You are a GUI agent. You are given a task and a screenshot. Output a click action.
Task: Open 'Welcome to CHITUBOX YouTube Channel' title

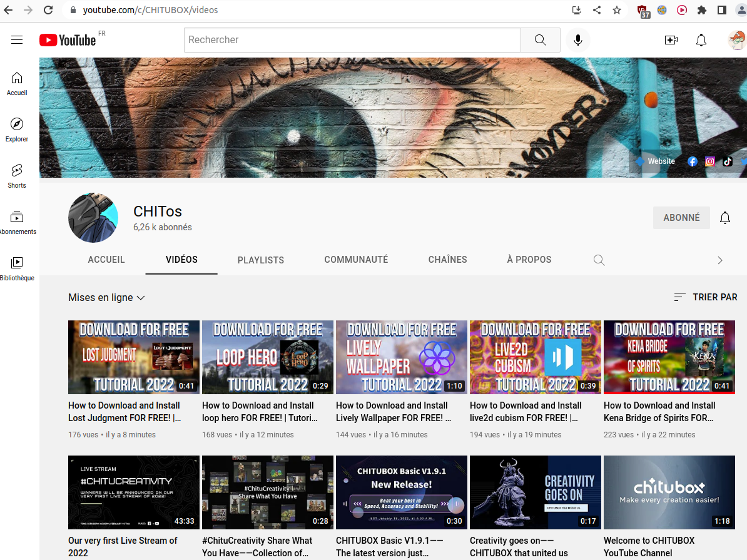649,547
